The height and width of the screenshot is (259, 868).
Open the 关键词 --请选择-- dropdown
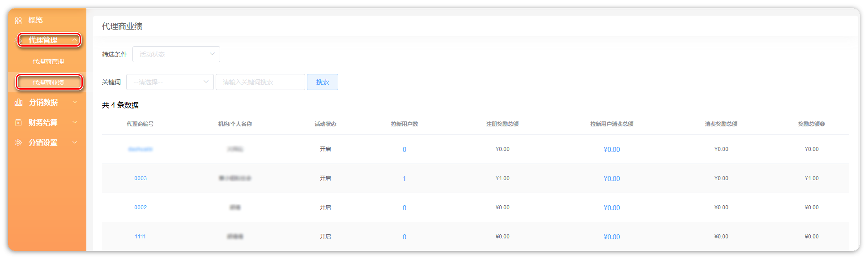[x=170, y=82]
